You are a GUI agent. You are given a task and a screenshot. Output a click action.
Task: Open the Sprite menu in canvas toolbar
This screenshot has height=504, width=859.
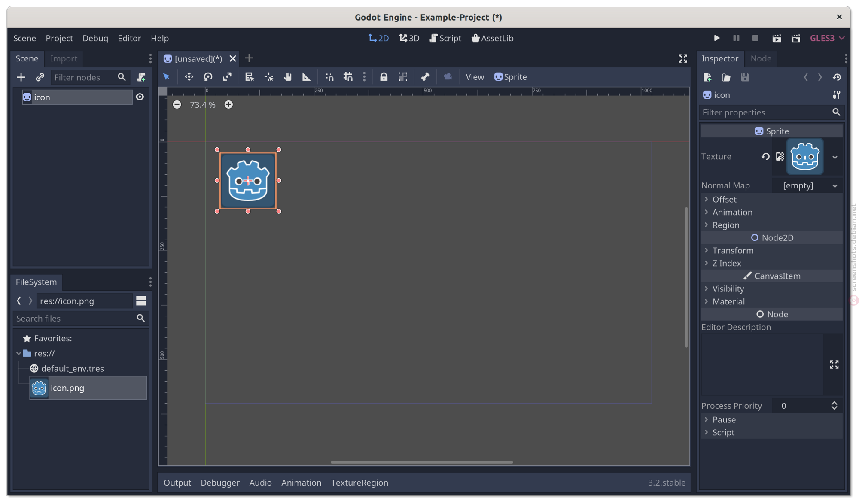tap(510, 77)
